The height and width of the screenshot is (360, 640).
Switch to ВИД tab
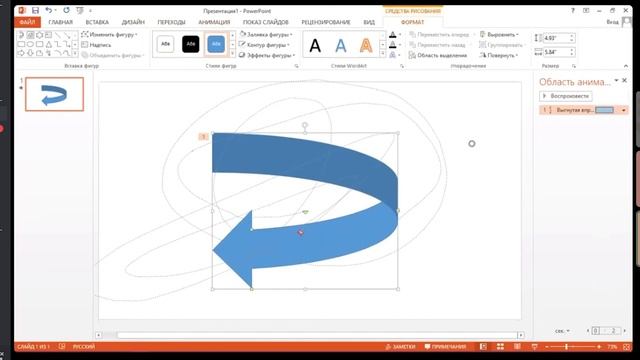coord(369,22)
